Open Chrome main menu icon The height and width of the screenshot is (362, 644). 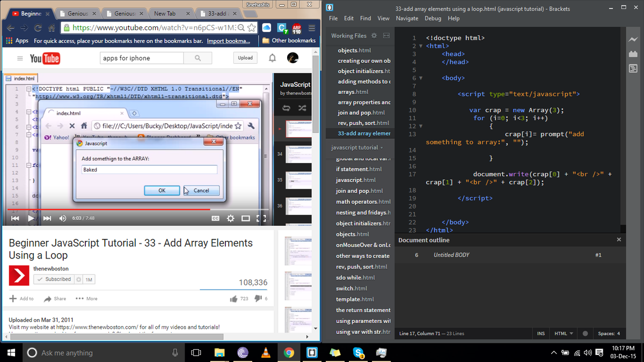tap(312, 27)
